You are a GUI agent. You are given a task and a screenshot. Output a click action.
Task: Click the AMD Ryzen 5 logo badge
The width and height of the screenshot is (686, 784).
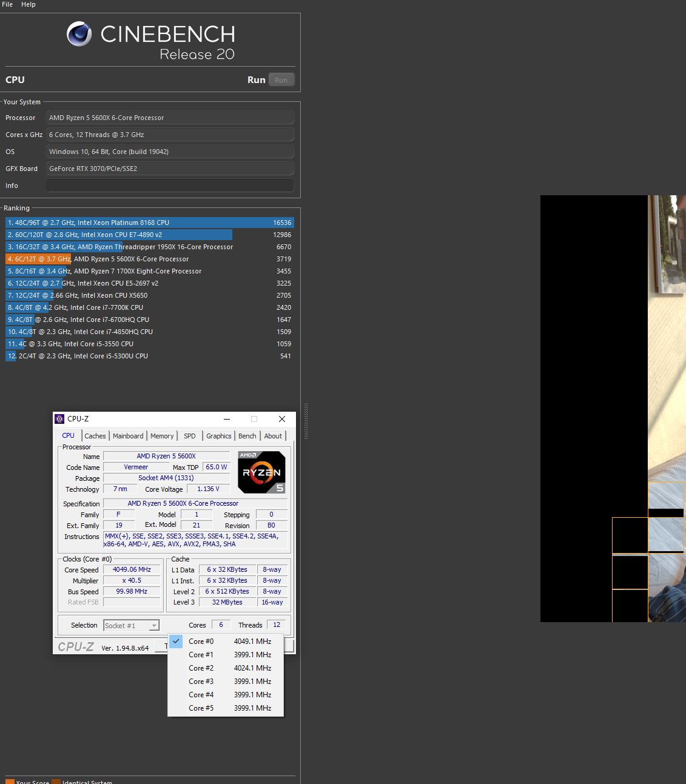pos(261,472)
